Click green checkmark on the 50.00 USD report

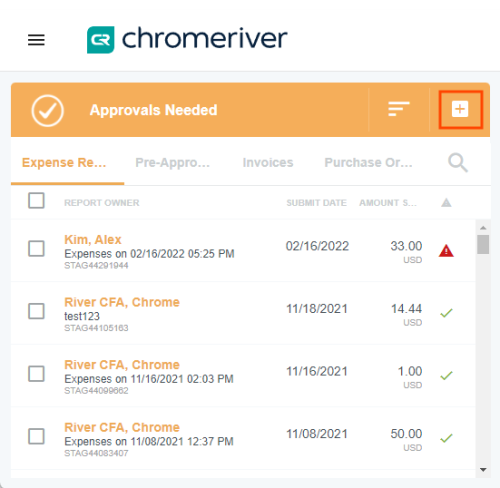coord(446,438)
